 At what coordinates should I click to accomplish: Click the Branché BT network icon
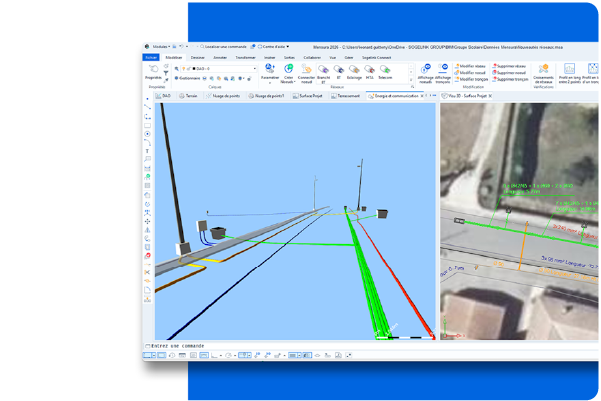click(x=324, y=71)
